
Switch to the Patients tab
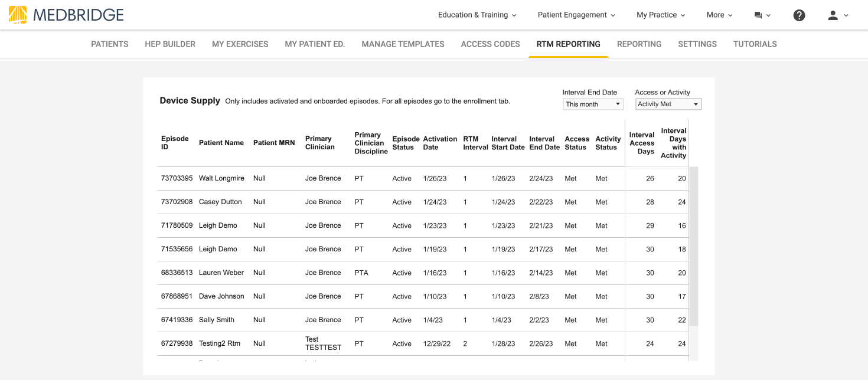109,44
